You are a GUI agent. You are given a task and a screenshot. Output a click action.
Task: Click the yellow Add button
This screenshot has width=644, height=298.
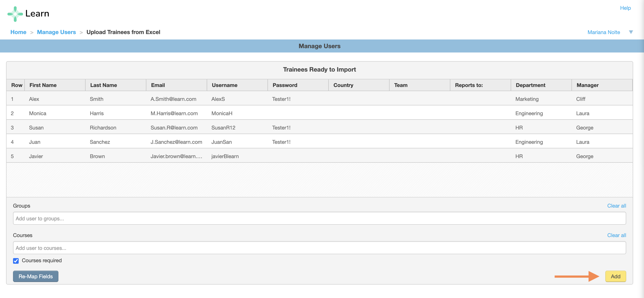click(616, 276)
